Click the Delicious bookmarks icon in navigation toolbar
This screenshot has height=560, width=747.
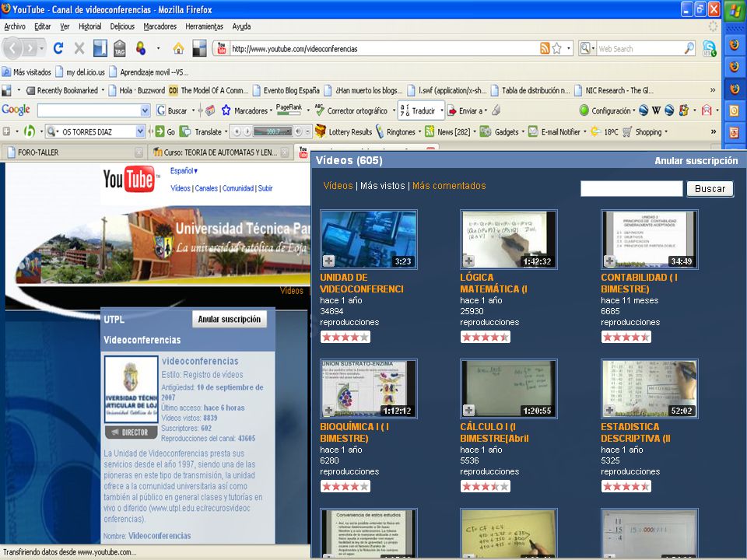(x=100, y=48)
